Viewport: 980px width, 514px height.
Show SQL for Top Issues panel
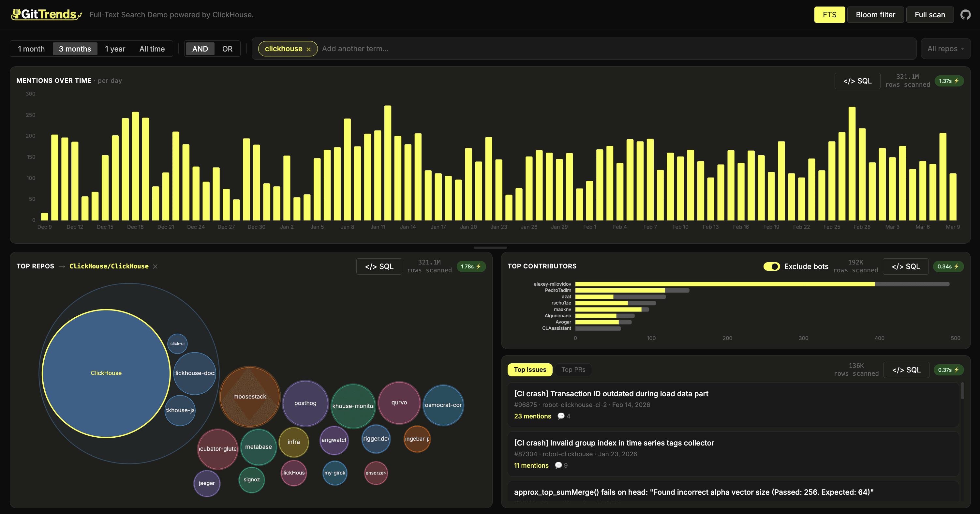click(x=906, y=370)
